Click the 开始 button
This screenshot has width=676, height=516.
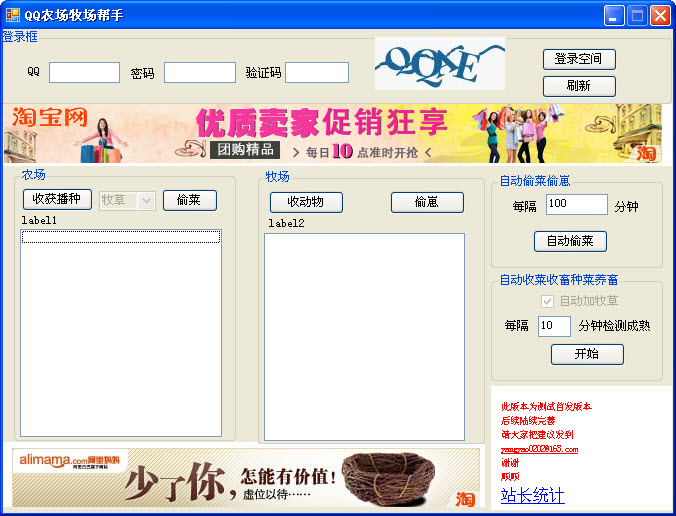587,354
